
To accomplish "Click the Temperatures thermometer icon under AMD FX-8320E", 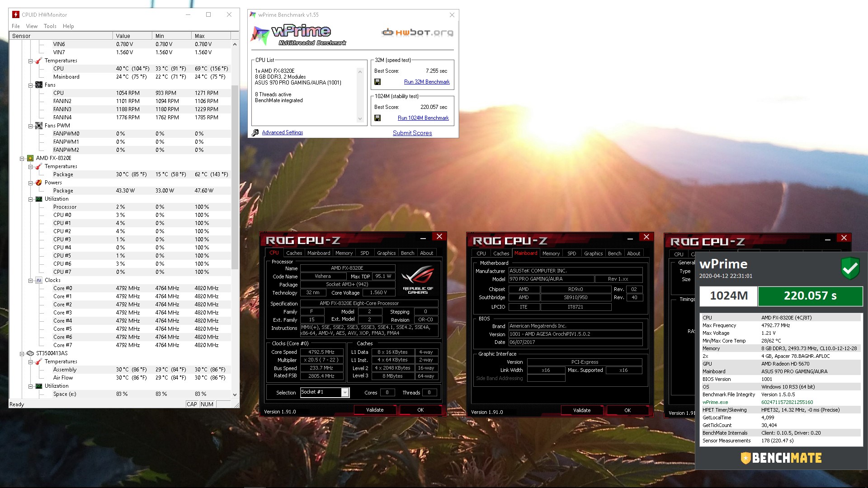I will point(39,166).
